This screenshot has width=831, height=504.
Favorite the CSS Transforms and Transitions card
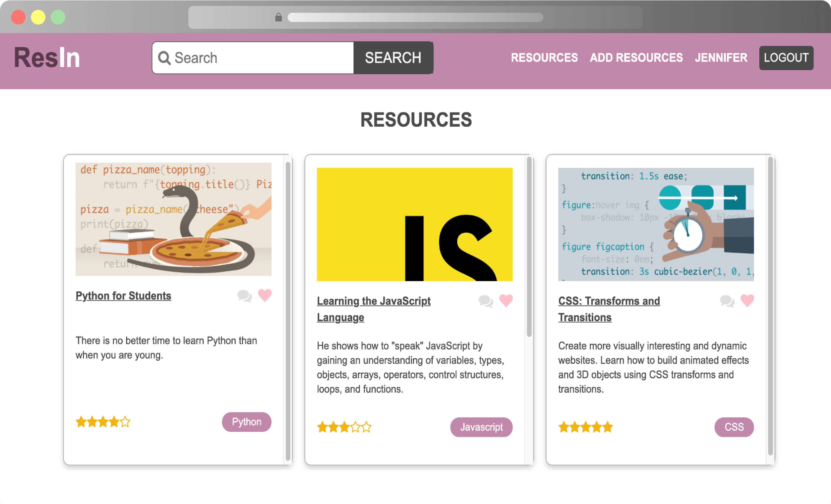point(747,300)
